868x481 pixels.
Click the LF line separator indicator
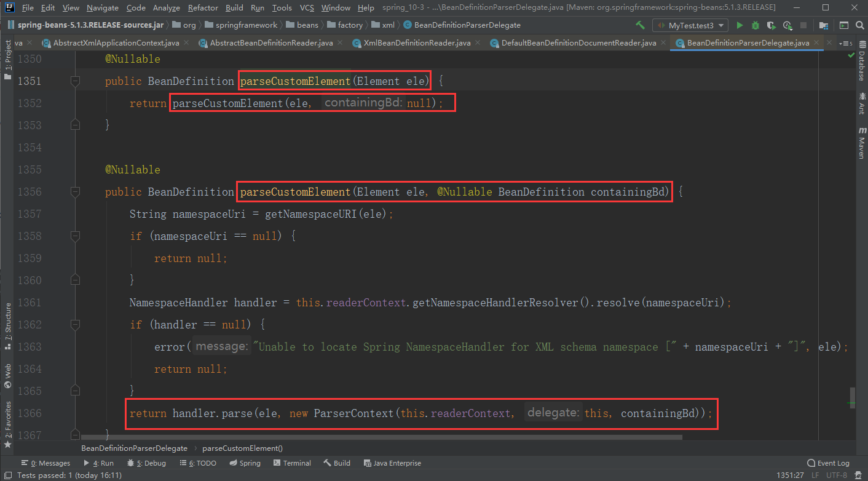[x=815, y=475]
